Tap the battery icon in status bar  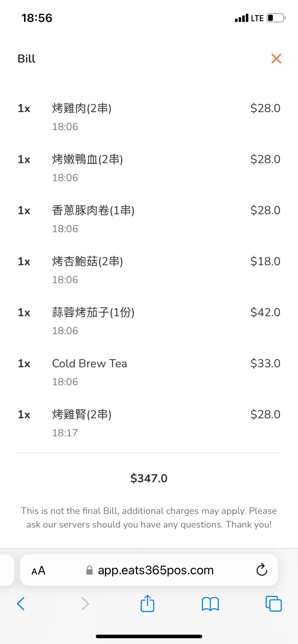276,18
